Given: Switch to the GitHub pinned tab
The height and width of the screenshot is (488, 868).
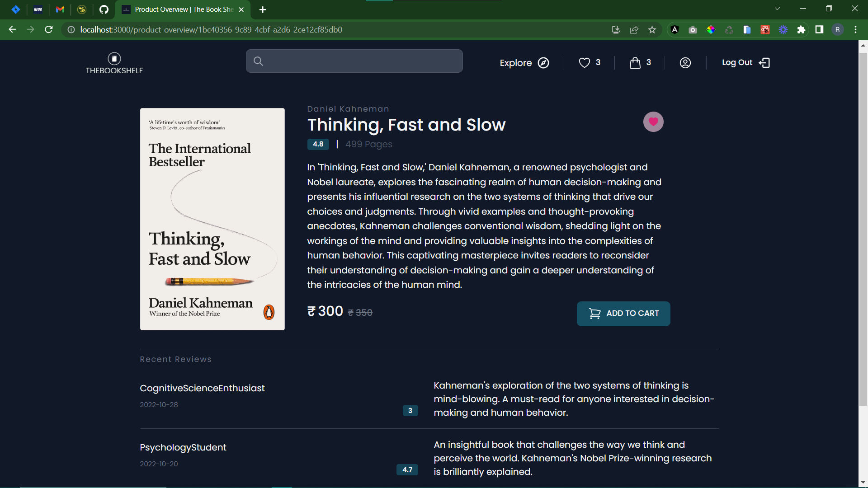Looking at the screenshot, I should point(104,9).
